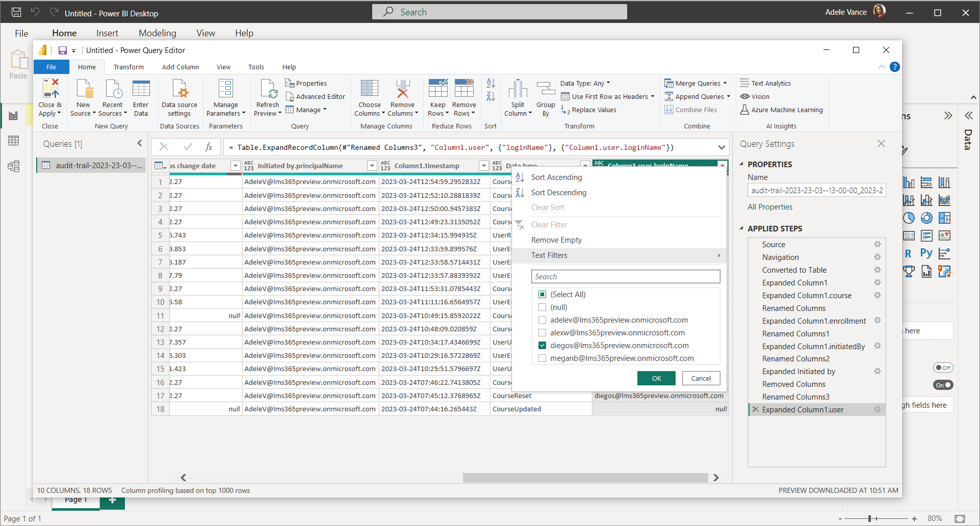Click the filter values Search box

(x=626, y=277)
